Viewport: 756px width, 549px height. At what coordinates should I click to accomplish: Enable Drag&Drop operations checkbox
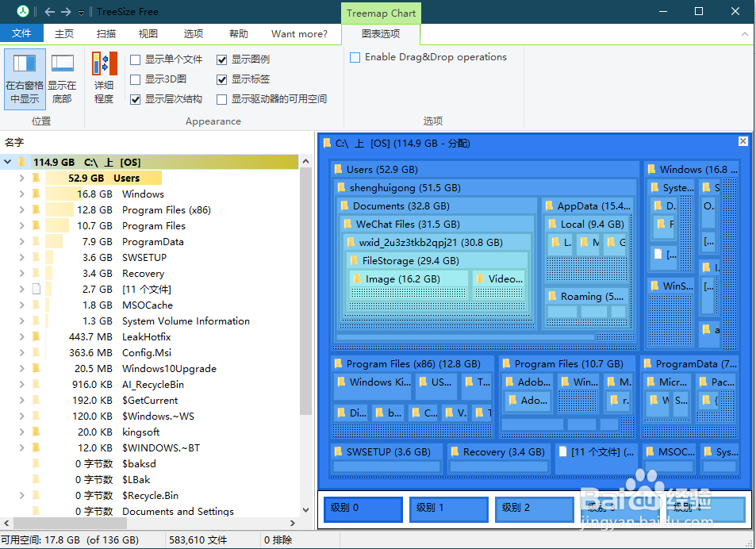coord(355,57)
